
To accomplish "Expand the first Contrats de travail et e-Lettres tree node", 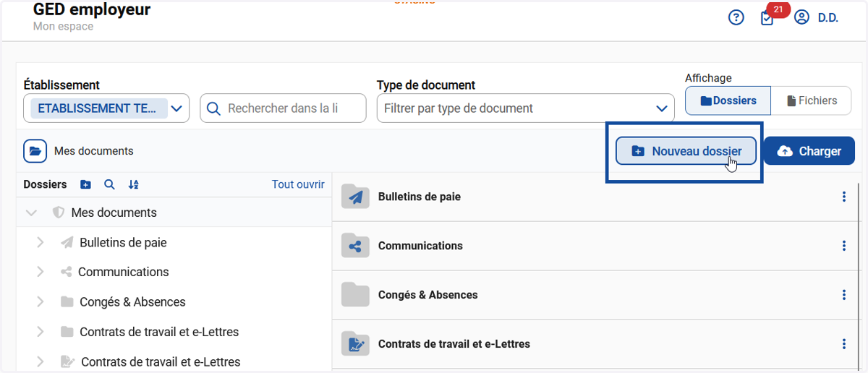I will pos(41,332).
